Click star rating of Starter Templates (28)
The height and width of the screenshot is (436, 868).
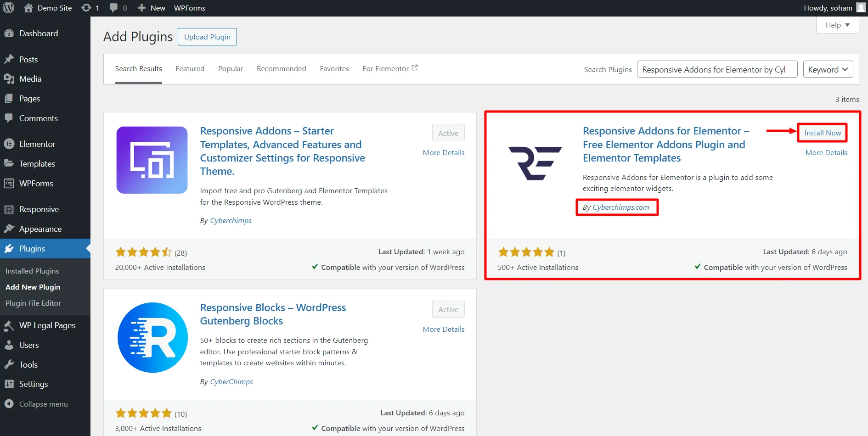pos(144,252)
